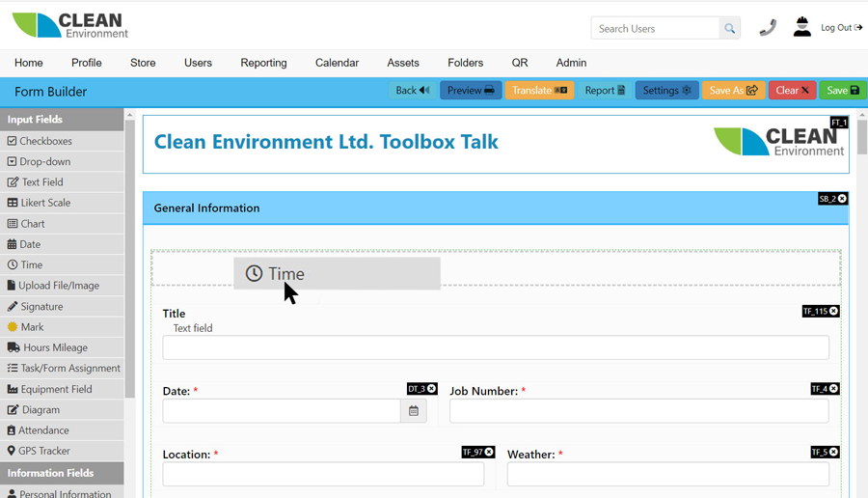Click the Back button

pyautogui.click(x=413, y=91)
